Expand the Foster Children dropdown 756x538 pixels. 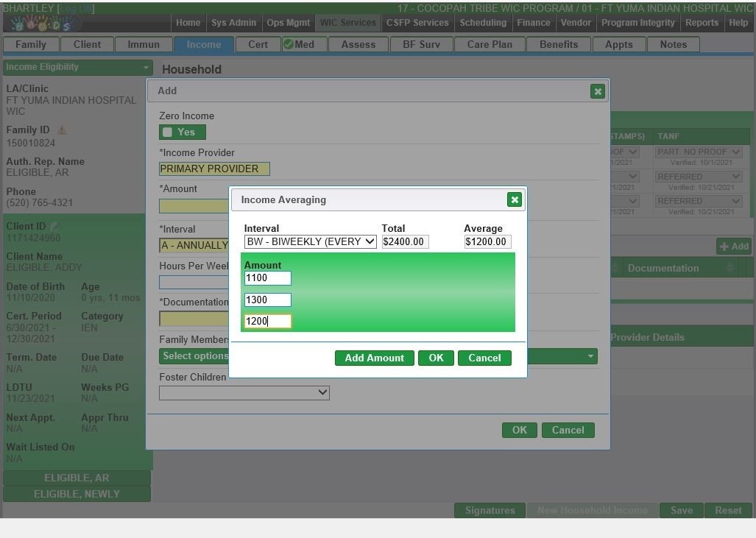(x=244, y=393)
